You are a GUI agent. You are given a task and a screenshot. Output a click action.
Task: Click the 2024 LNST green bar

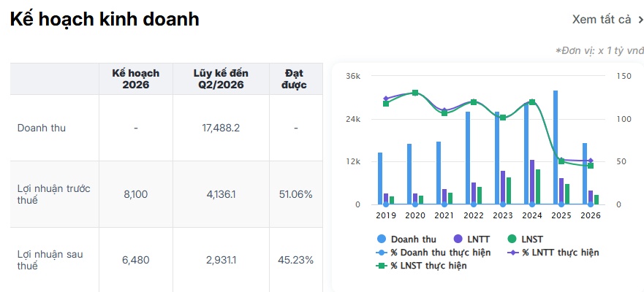tap(538, 187)
